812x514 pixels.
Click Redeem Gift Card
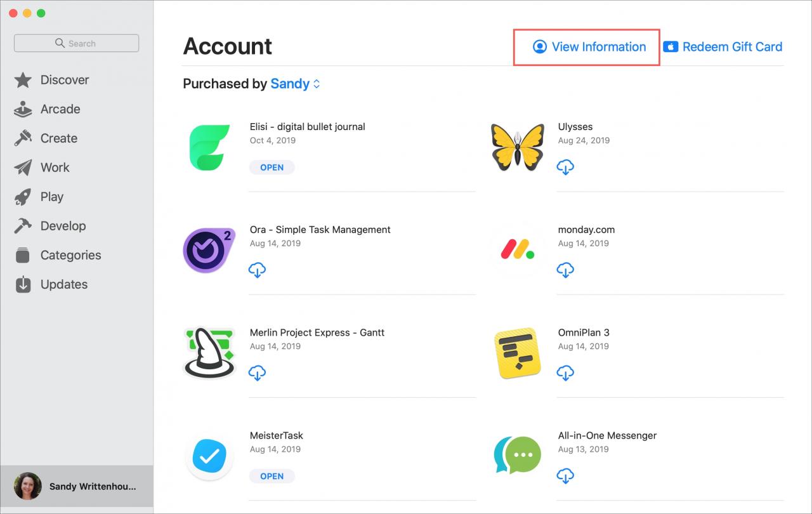pyautogui.click(x=723, y=47)
